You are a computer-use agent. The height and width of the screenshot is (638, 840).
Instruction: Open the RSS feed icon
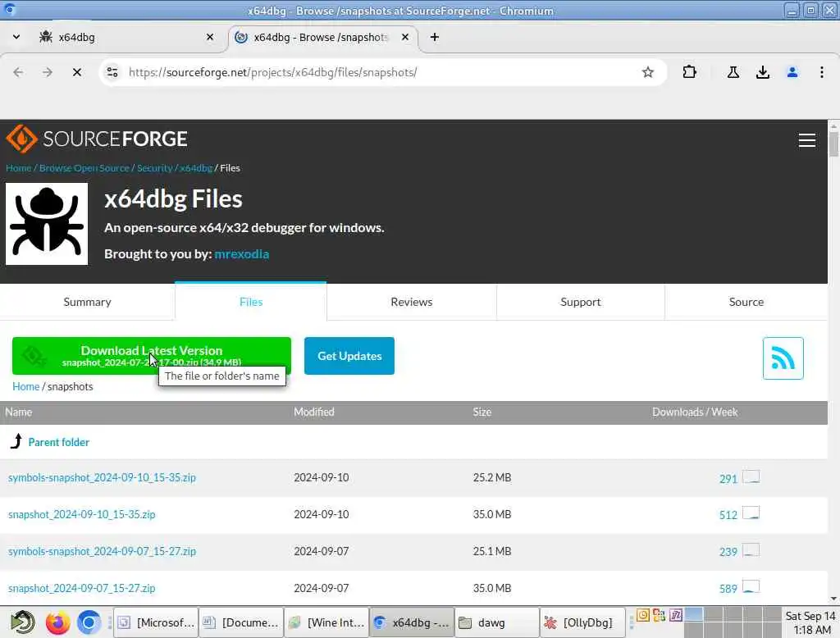point(783,358)
